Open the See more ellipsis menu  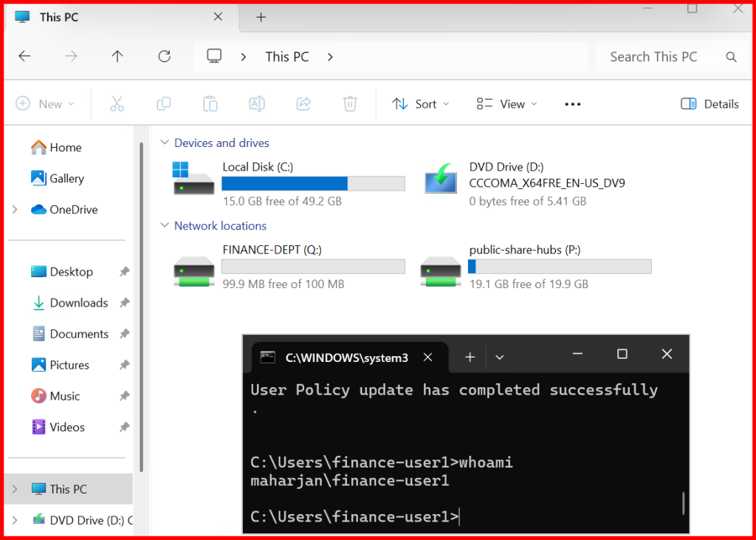[573, 104]
